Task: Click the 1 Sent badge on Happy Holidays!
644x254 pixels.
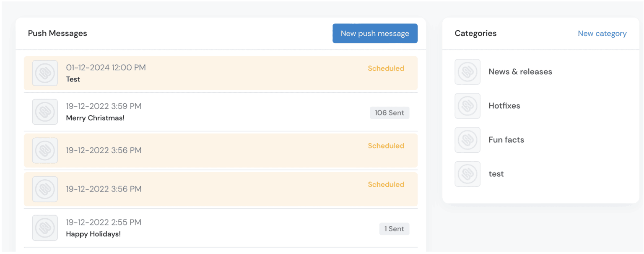Action: point(394,229)
